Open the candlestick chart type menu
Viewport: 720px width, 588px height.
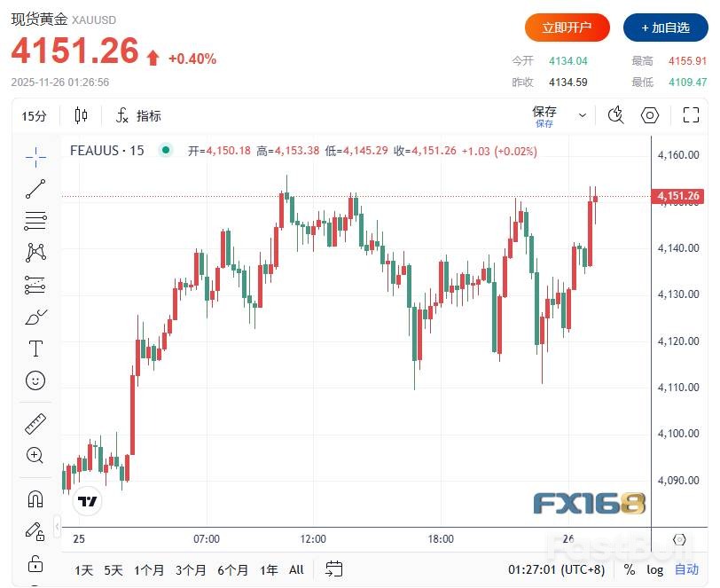tap(82, 115)
